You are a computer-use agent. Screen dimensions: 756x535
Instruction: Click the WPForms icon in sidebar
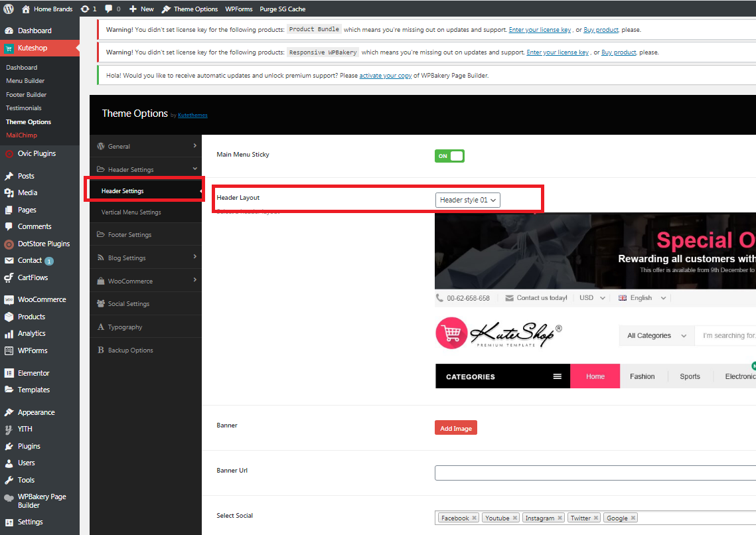[x=9, y=350]
